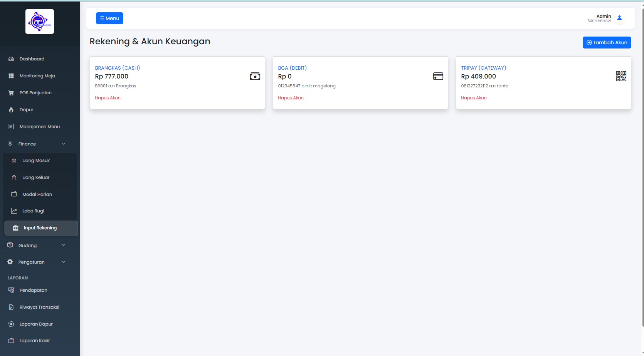Screen dimensions: 644x356
Task: Click the Rp 0 balance on BCA card
Action: [x=285, y=76]
